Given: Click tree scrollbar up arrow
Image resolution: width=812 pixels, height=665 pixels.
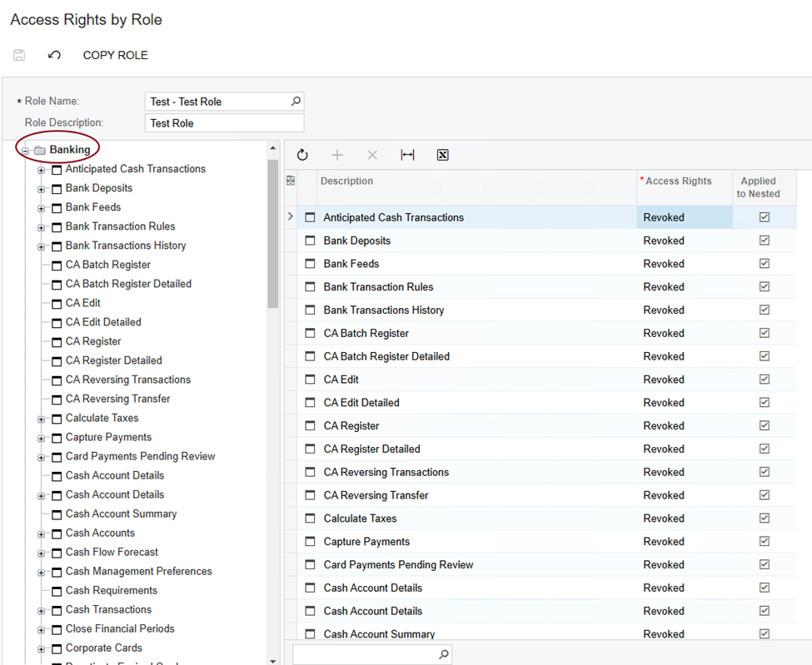Looking at the screenshot, I should (x=273, y=148).
